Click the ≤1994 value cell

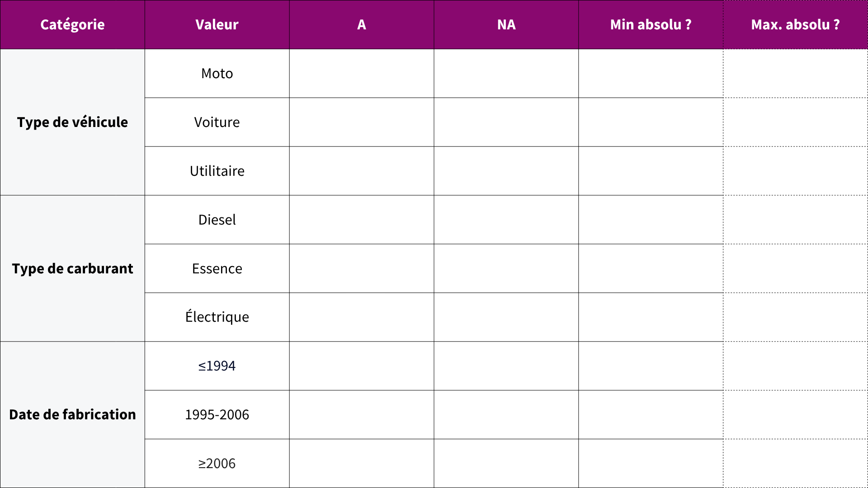tap(217, 366)
